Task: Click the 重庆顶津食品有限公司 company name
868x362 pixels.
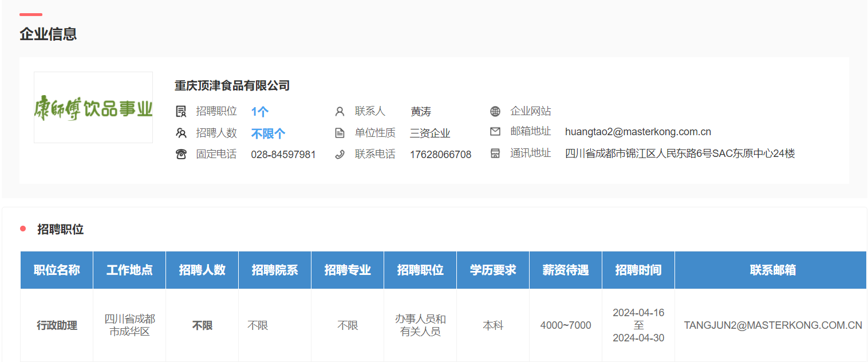Action: (x=232, y=86)
